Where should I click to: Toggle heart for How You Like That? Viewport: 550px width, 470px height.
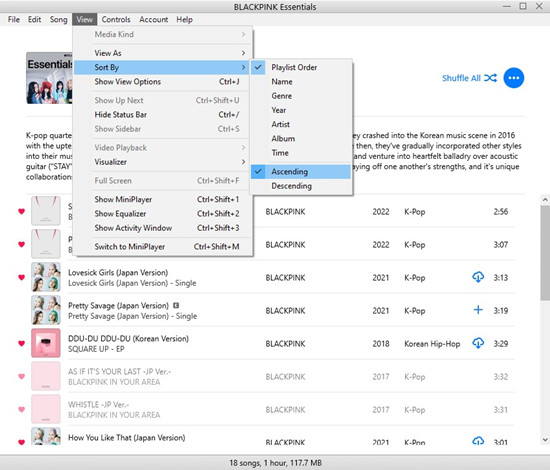coord(21,442)
